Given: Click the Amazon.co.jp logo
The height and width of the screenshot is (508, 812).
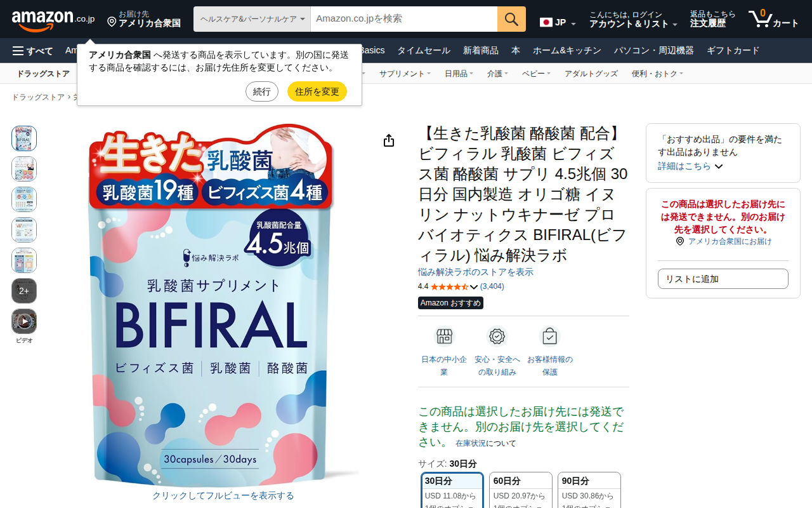Looking at the screenshot, I should point(53,20).
